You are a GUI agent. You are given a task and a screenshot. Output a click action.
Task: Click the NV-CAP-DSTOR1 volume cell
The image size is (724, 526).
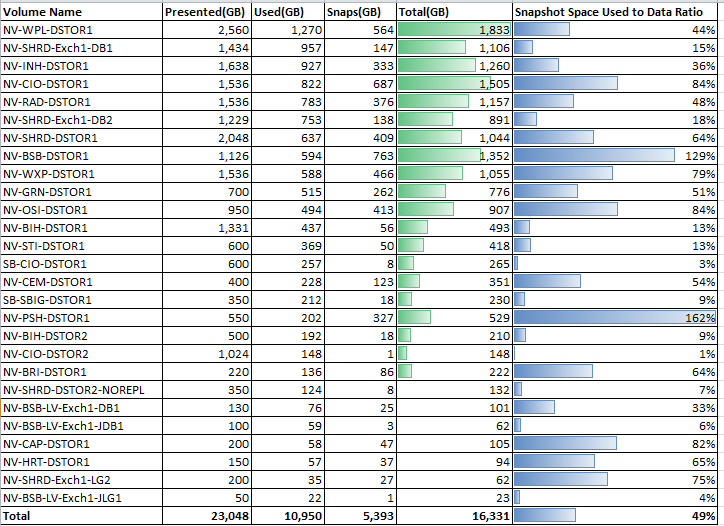pyautogui.click(x=82, y=444)
